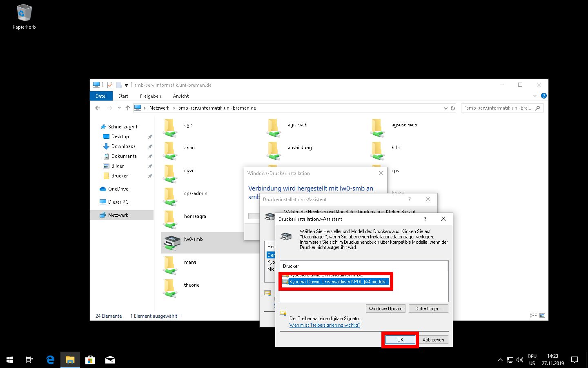Open Mail app from taskbar
Viewport: 588px width, 368px height.
(110, 360)
